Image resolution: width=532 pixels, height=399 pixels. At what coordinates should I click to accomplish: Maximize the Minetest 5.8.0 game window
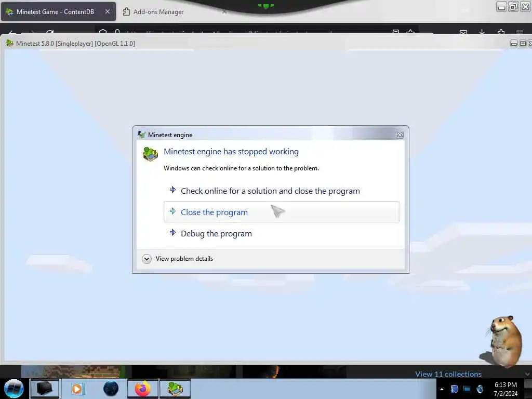[x=523, y=44]
